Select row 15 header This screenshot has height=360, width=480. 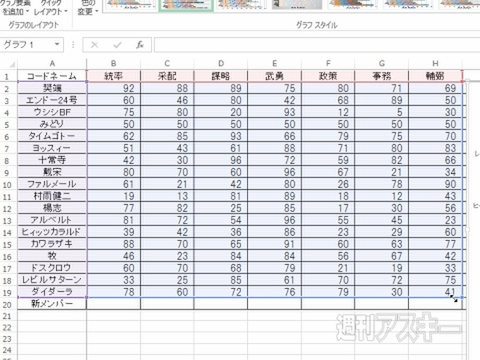click(x=7, y=245)
